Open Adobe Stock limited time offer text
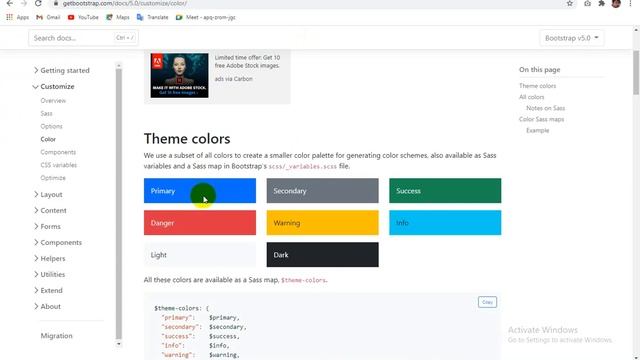This screenshot has width=640, height=360. [247, 61]
